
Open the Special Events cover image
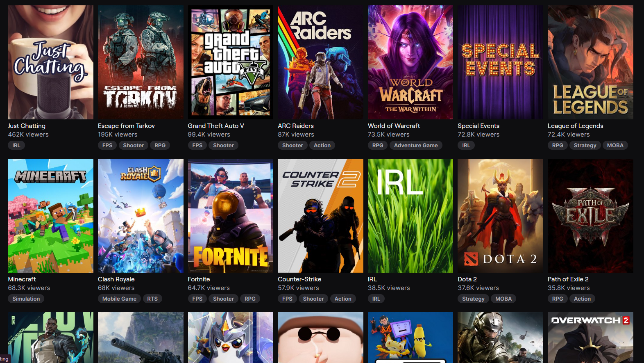pyautogui.click(x=500, y=62)
